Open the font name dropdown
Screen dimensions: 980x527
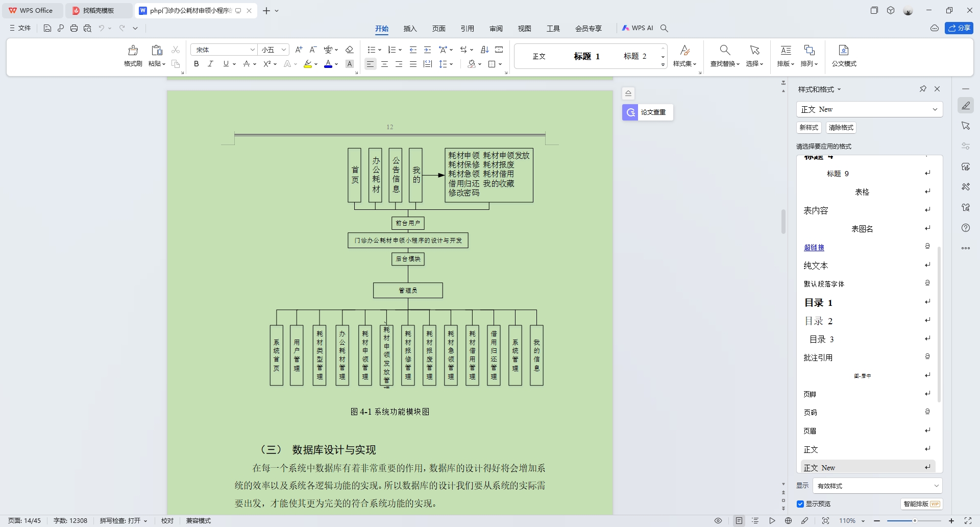point(252,50)
